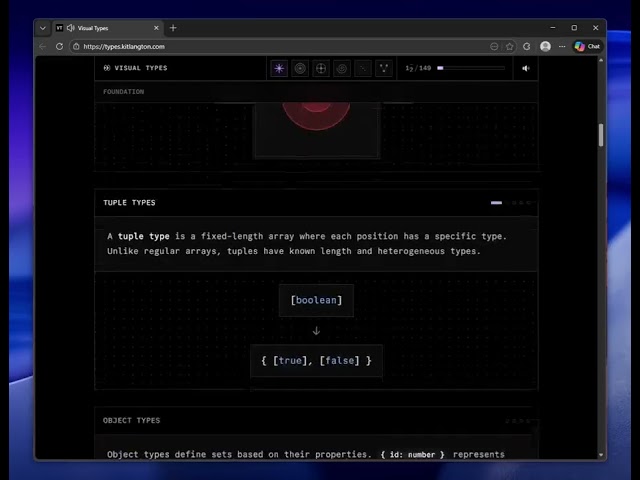Select the concentric circles visualization icon
Screen dimensions: 640x480
pyautogui.click(x=300, y=69)
